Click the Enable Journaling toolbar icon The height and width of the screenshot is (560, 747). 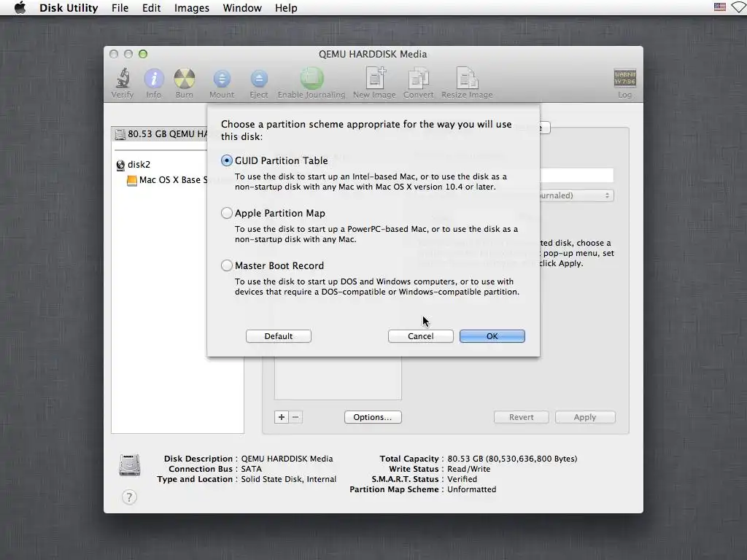click(311, 79)
